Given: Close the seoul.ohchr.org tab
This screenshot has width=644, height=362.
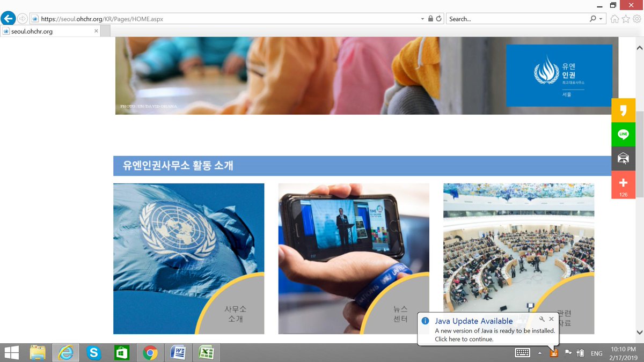Looking at the screenshot, I should pyautogui.click(x=96, y=31).
